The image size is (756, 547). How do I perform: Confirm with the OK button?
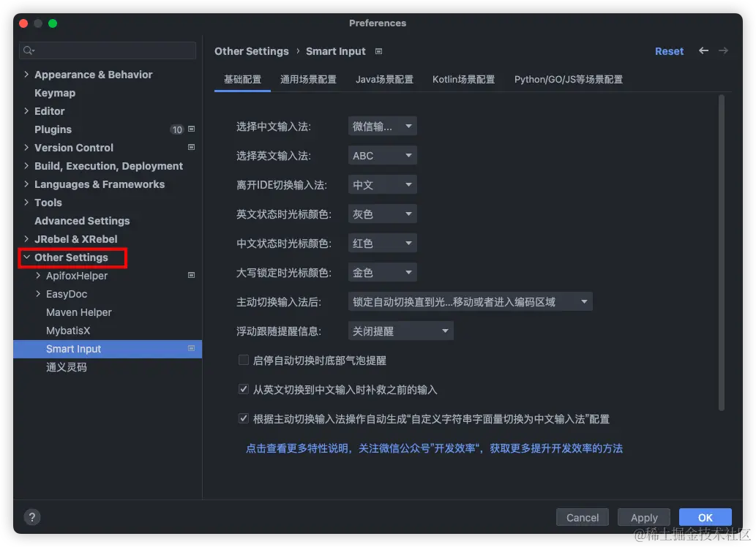[706, 518]
